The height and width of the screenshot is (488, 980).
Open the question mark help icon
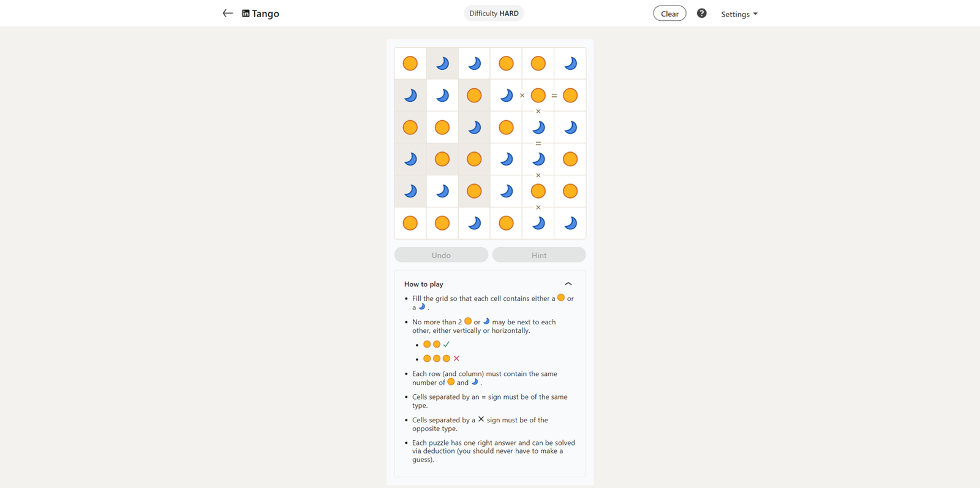(701, 13)
